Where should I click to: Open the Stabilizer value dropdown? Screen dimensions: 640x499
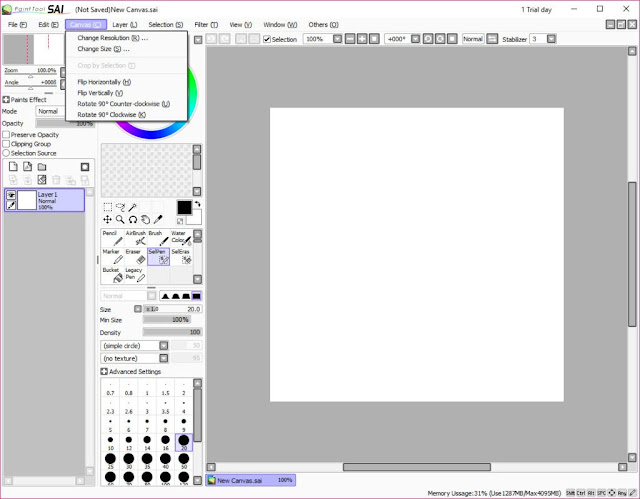(x=551, y=39)
